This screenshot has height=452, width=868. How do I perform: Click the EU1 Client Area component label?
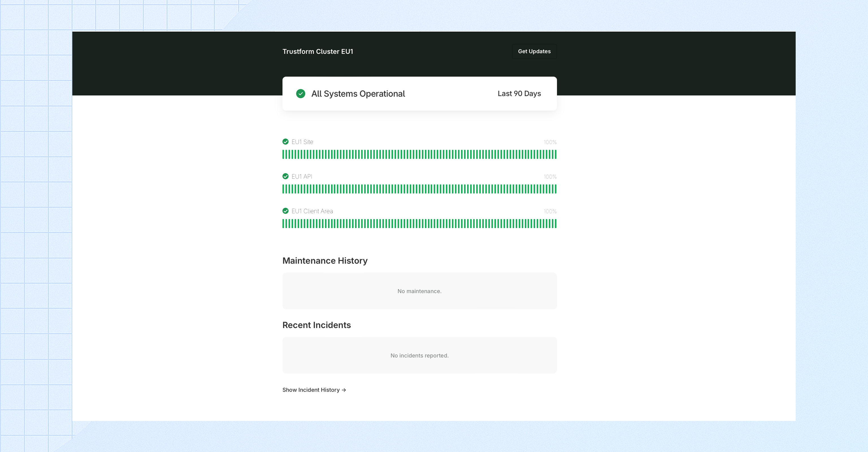click(x=312, y=211)
